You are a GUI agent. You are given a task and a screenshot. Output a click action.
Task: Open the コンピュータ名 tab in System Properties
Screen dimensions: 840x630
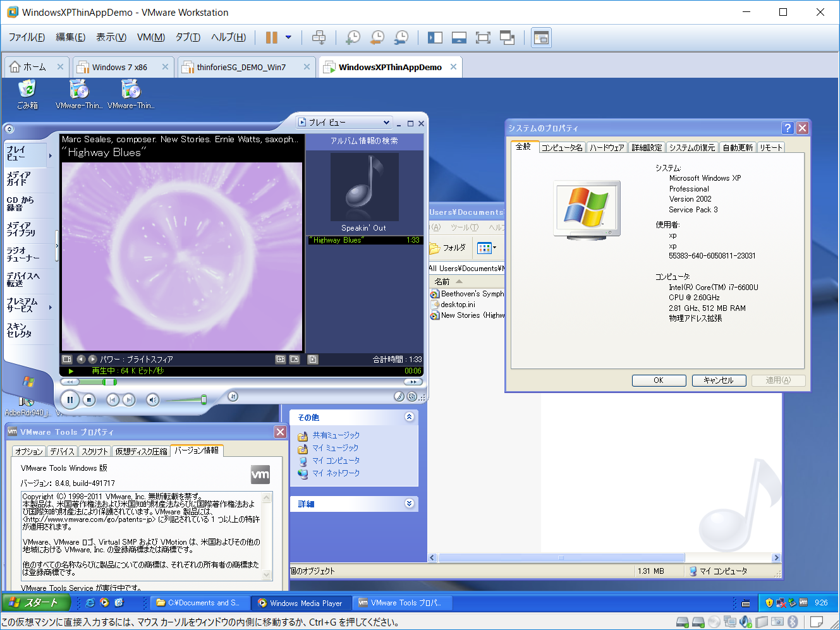click(562, 147)
